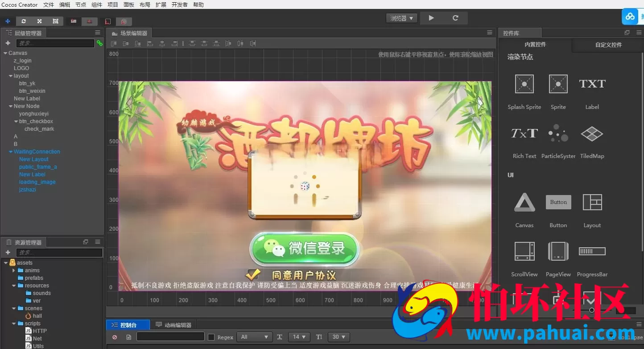Toggle the green hierarchy search filter button

99,43
